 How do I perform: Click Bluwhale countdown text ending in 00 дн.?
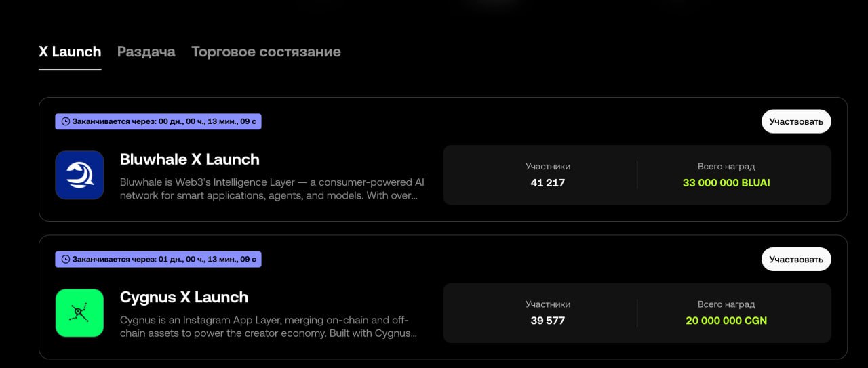164,122
